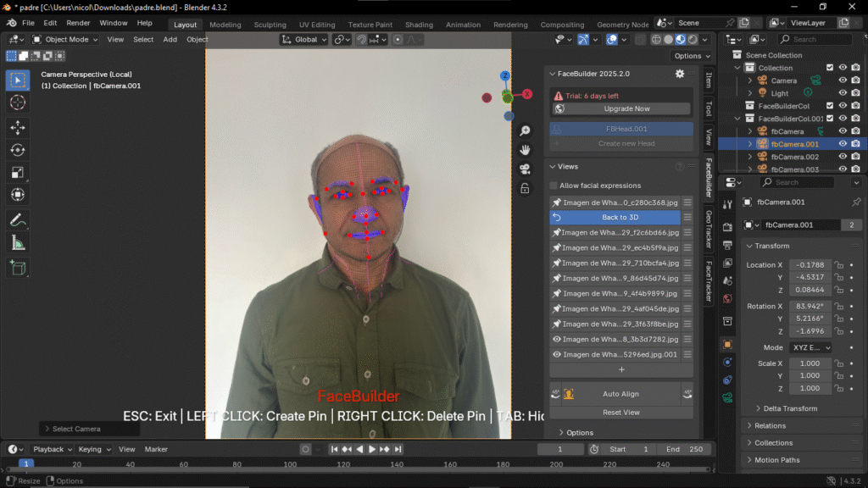Click the Upgrade Now button
The image size is (868, 488).
626,108
